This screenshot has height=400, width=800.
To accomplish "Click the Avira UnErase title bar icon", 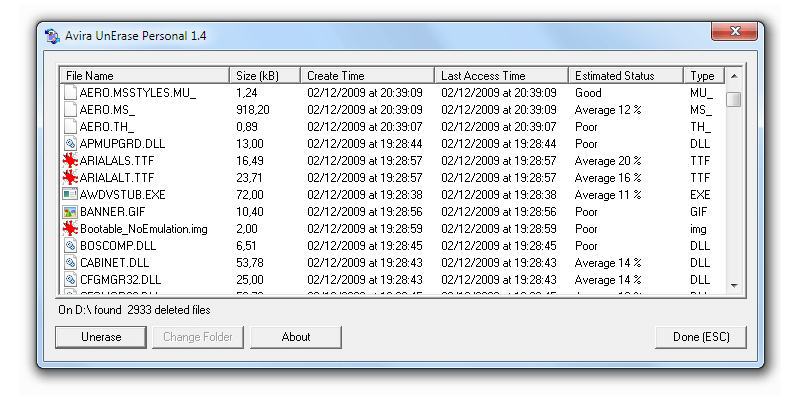I will 53,36.
